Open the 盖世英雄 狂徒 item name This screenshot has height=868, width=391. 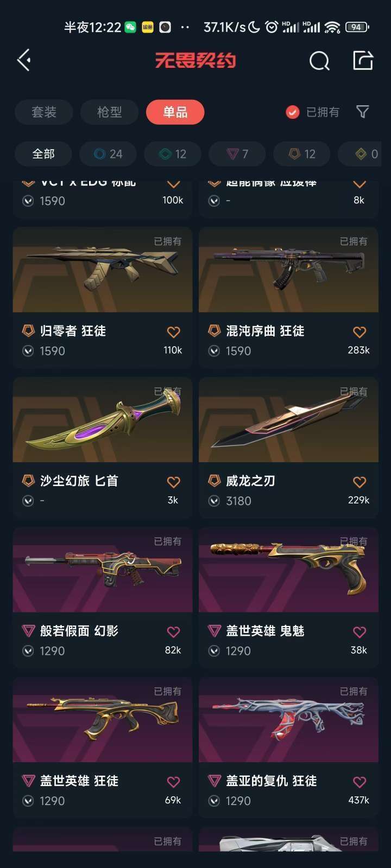(79, 781)
